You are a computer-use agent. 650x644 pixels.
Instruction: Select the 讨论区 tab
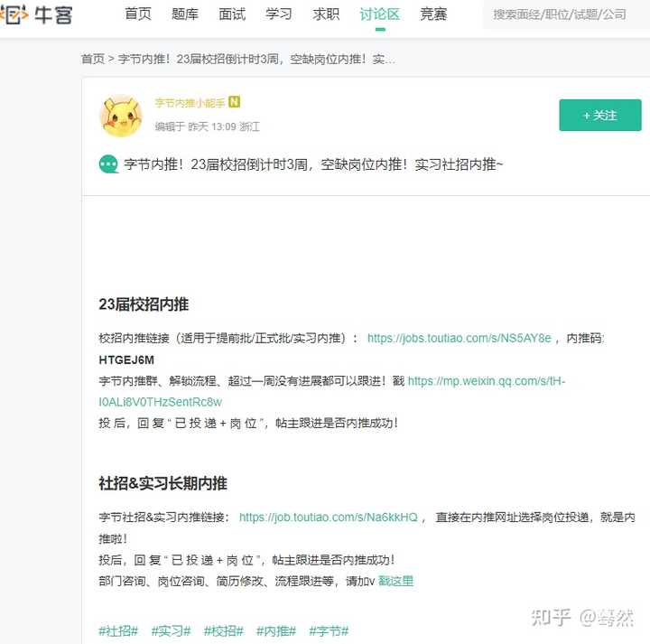[x=380, y=14]
